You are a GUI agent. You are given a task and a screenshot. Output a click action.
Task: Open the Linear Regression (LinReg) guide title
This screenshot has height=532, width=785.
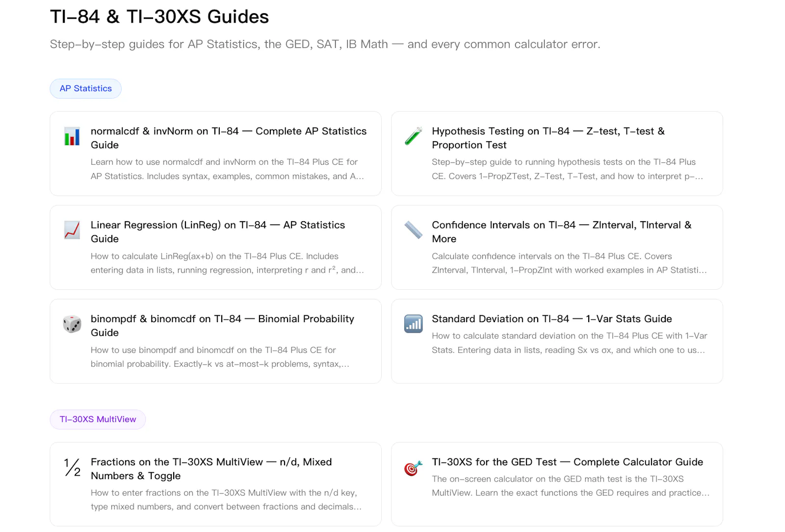pos(218,232)
